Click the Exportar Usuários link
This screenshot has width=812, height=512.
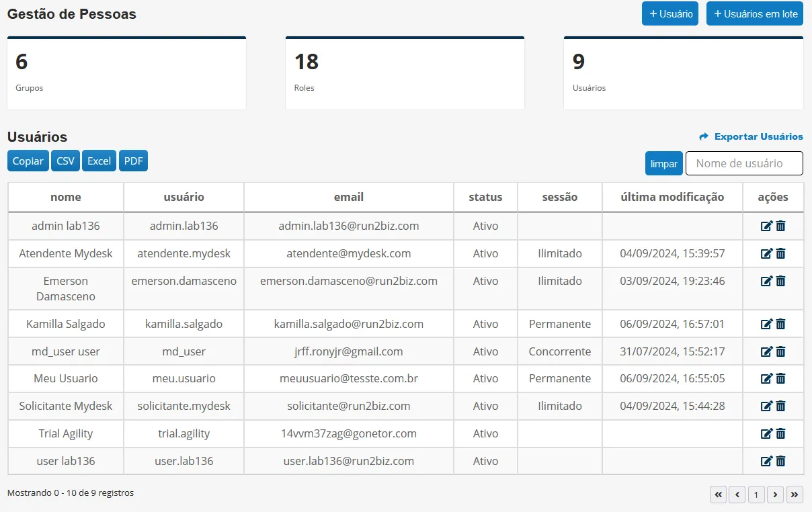(751, 136)
